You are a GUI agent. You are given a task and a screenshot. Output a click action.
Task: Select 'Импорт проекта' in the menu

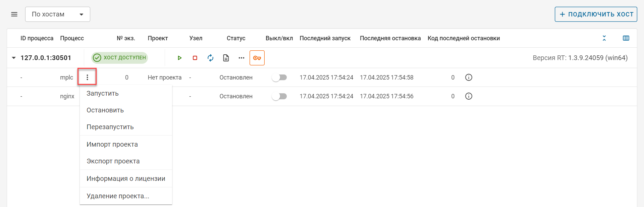tap(112, 144)
